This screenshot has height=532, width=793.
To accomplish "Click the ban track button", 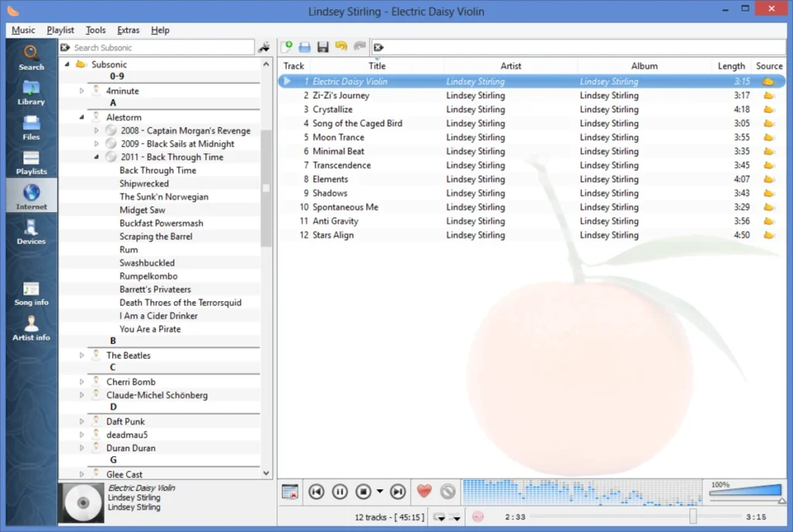I will pyautogui.click(x=448, y=491).
